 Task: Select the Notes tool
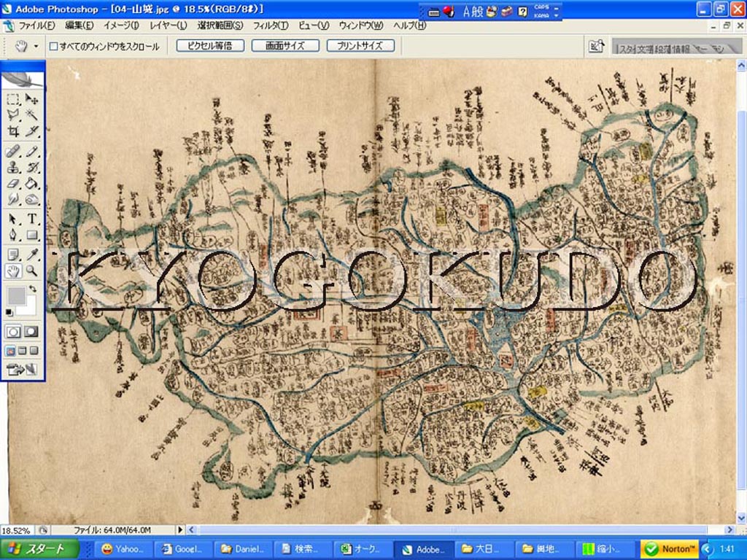coord(13,254)
